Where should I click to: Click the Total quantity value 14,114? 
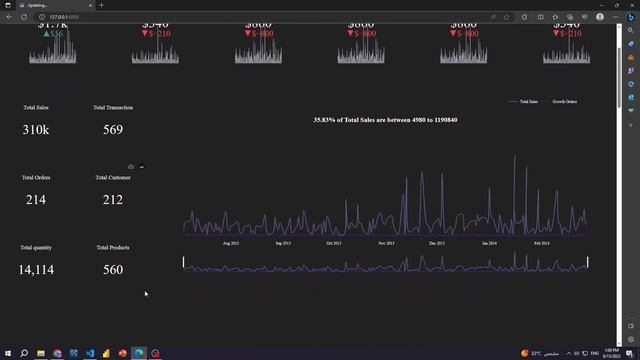[x=36, y=270]
